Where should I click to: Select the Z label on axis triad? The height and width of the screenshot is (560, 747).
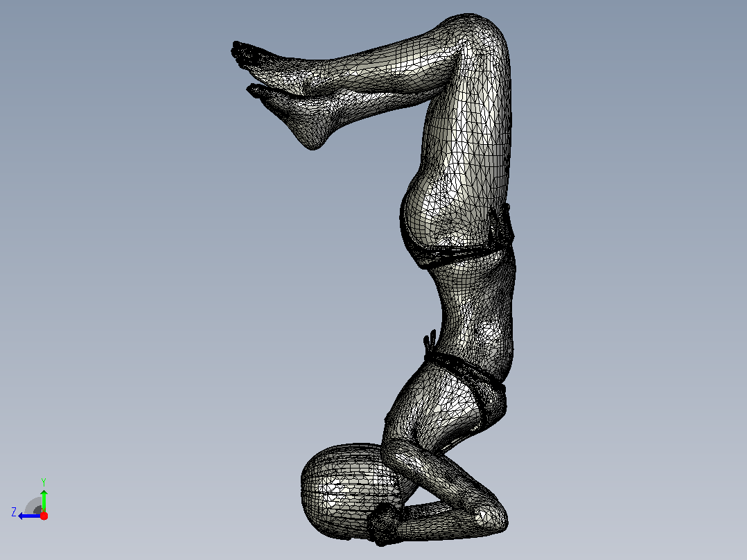click(x=14, y=512)
